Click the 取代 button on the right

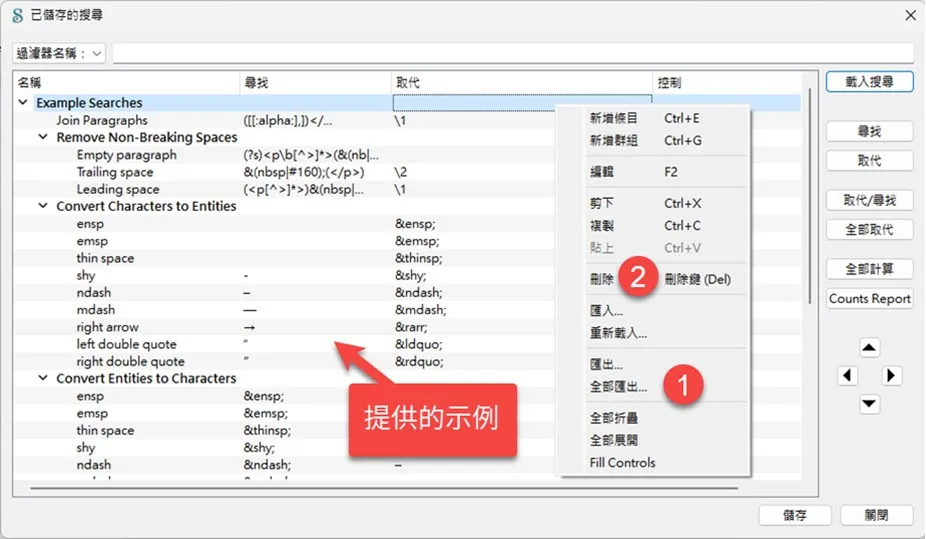pyautogui.click(x=869, y=161)
